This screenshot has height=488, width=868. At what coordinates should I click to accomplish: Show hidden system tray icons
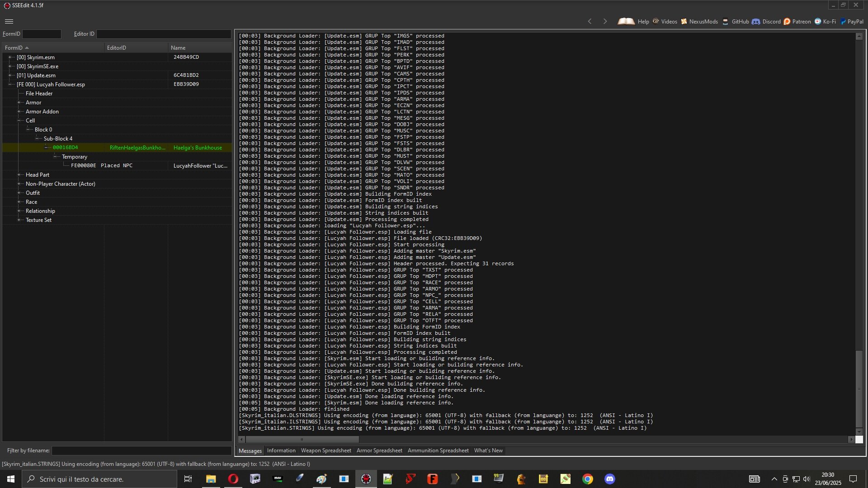click(x=774, y=479)
